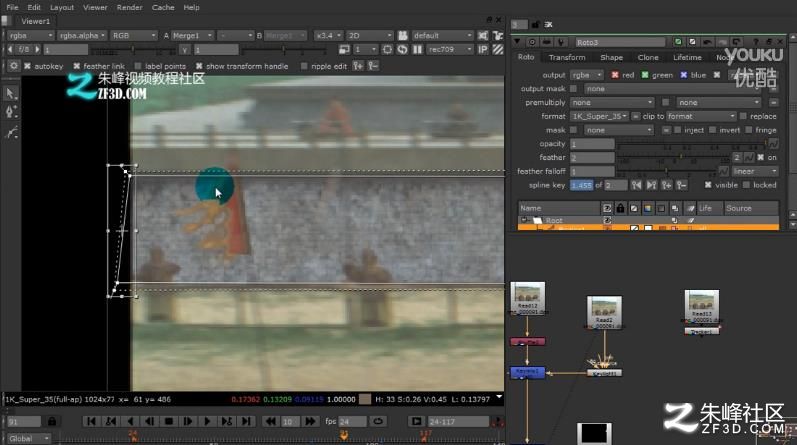Open the File menu
The image size is (797, 445).
point(12,8)
